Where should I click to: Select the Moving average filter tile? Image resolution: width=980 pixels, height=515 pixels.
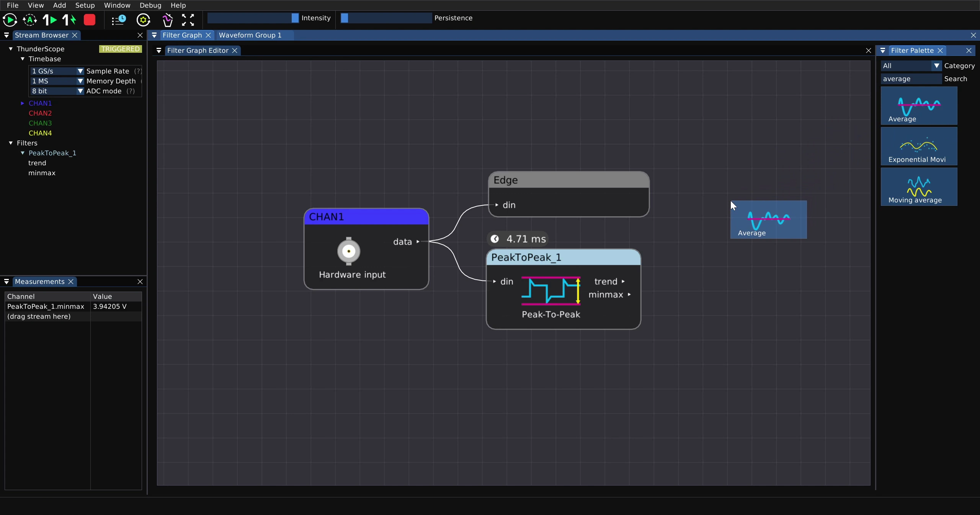[x=919, y=187]
